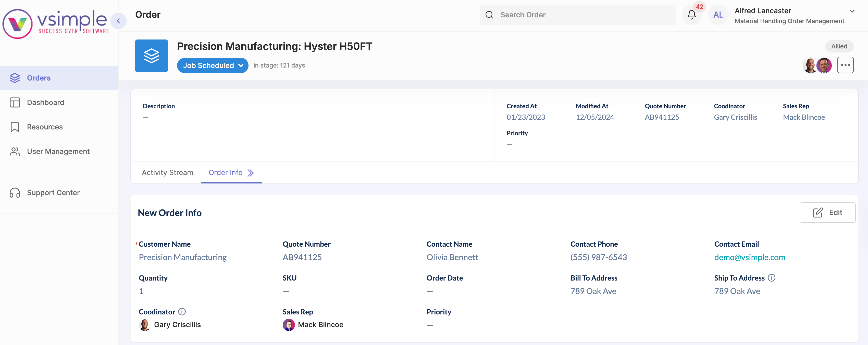
Task: Open the more options menu on the order
Action: click(x=845, y=65)
